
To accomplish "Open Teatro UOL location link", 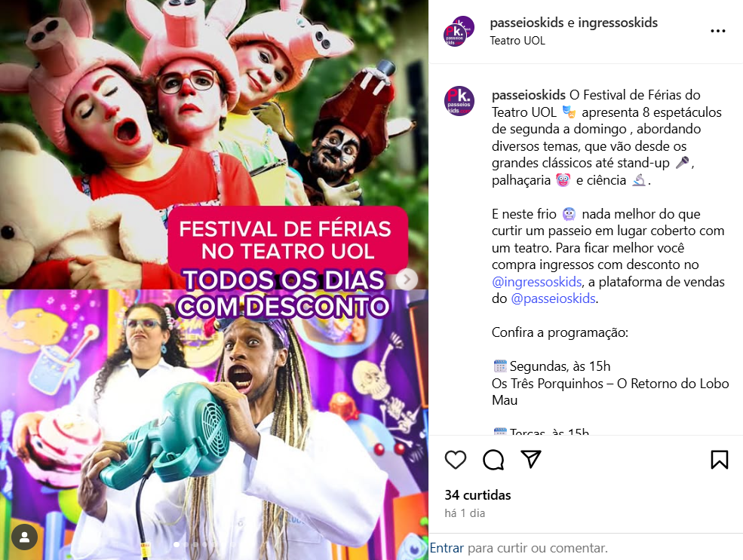I will pos(517,41).
